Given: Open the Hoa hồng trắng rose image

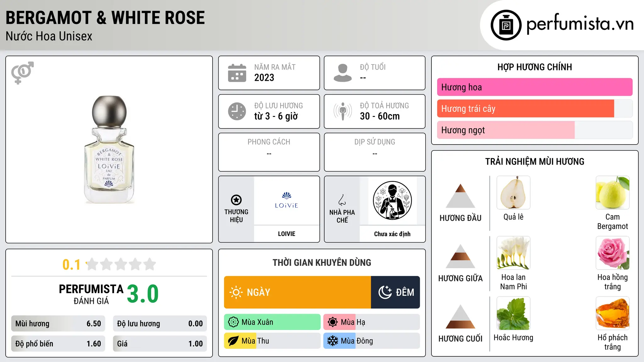Looking at the screenshot, I should pos(613,253).
